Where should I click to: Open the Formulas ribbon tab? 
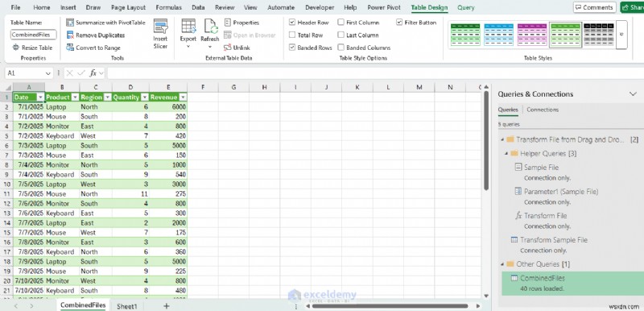click(170, 7)
